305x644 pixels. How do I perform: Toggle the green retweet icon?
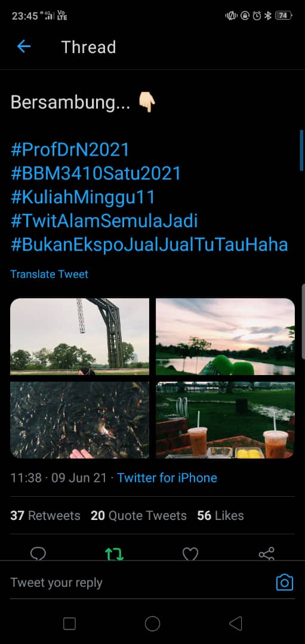point(114,554)
